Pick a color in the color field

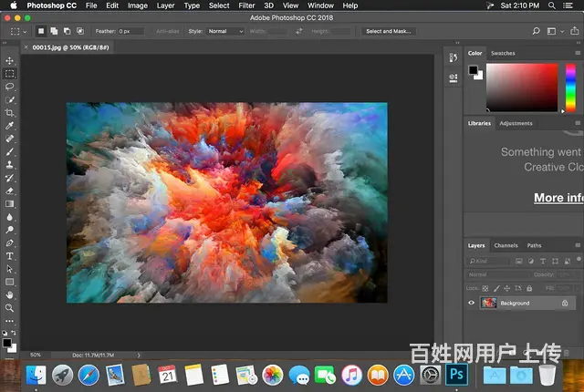click(522, 88)
